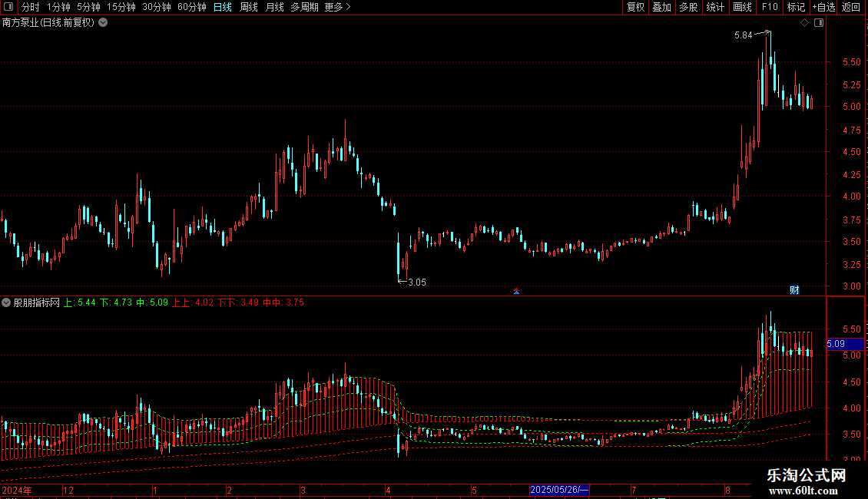868x499 pixels.
Task: Select the 15分钟 period tab
Action: [x=121, y=7]
